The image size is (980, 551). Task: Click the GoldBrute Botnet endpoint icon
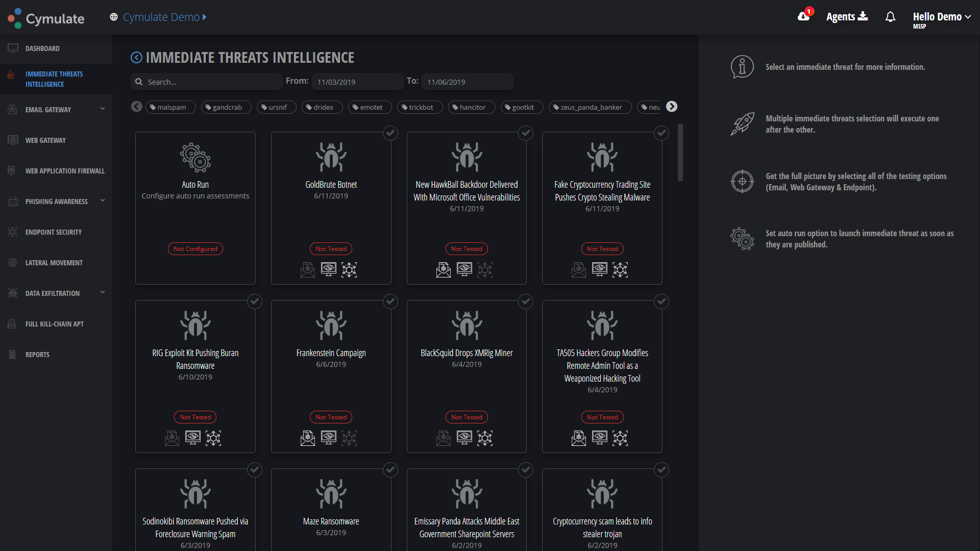tap(349, 269)
